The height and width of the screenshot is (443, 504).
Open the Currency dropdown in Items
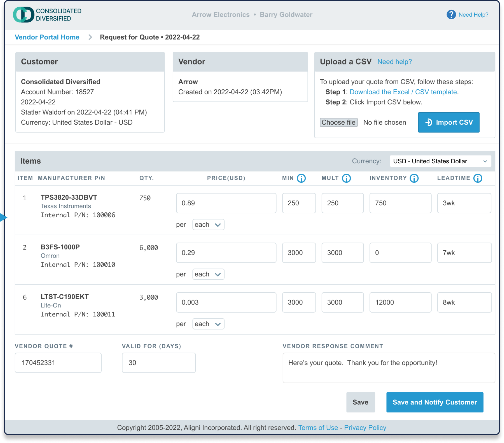click(x=440, y=161)
